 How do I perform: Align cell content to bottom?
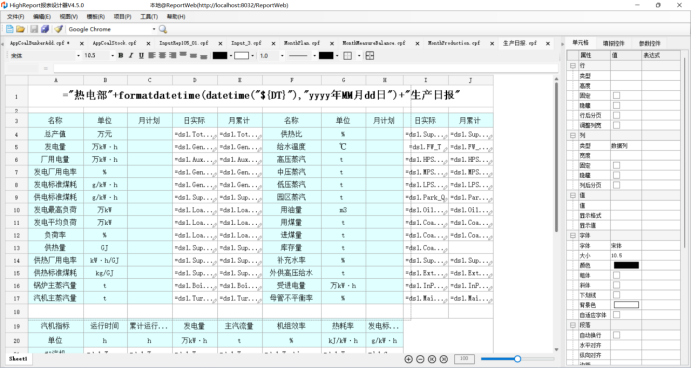(203, 56)
